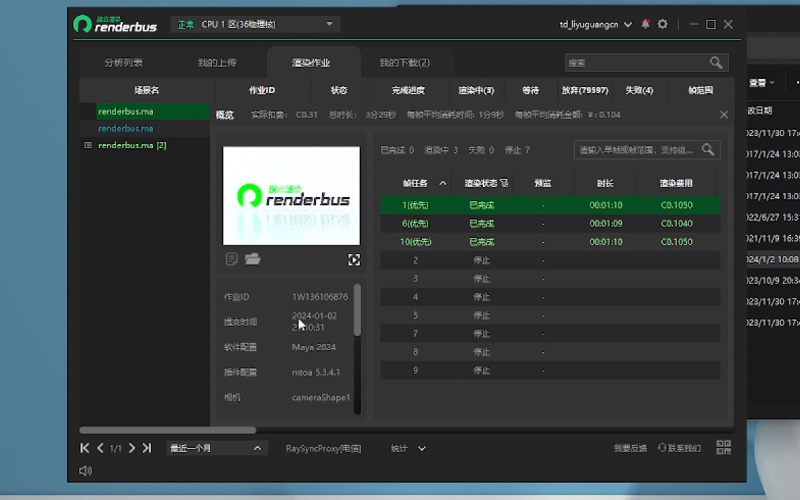The height and width of the screenshot is (500, 800).
Task: Click the render cost column header
Action: 676,183
